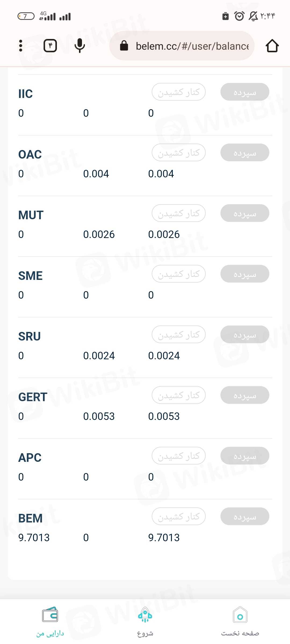
Task: Tap the کنار کشیدن withdraw button for SME
Action: (179, 274)
